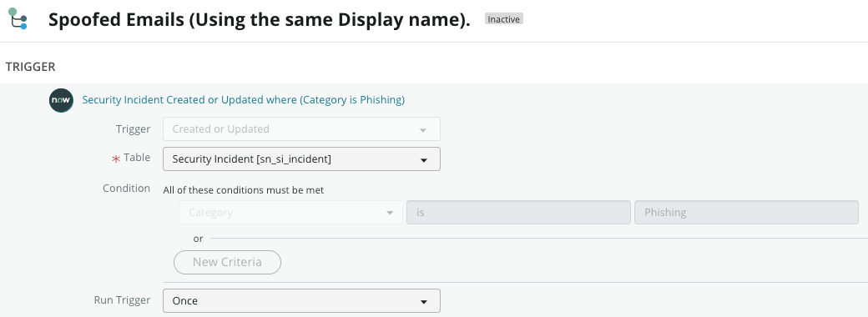Click the TRIGGER section heading

(30, 67)
